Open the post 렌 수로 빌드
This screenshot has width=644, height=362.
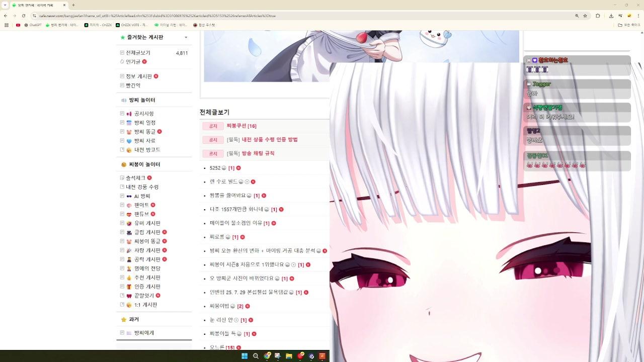pyautogui.click(x=223, y=182)
